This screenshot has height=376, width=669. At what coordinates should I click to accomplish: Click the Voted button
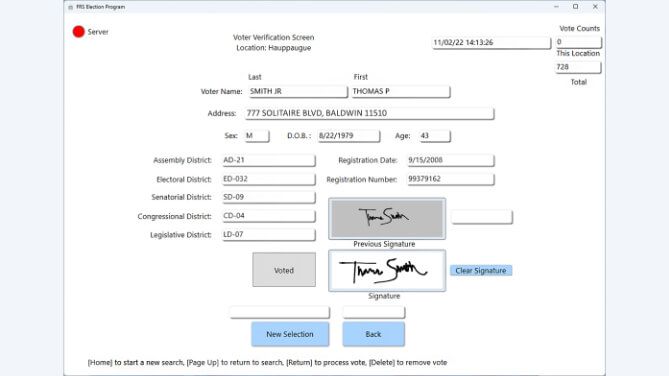coord(284,270)
